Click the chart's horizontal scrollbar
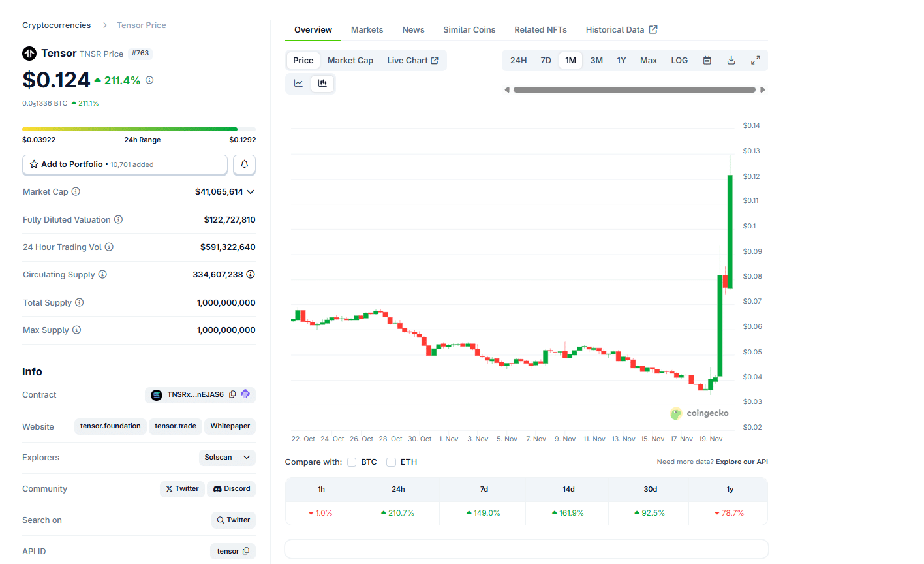Screen dimensions: 924x564 633,89
